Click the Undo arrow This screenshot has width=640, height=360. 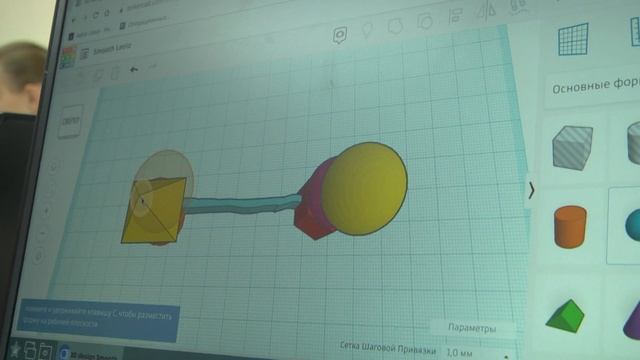pos(134,70)
